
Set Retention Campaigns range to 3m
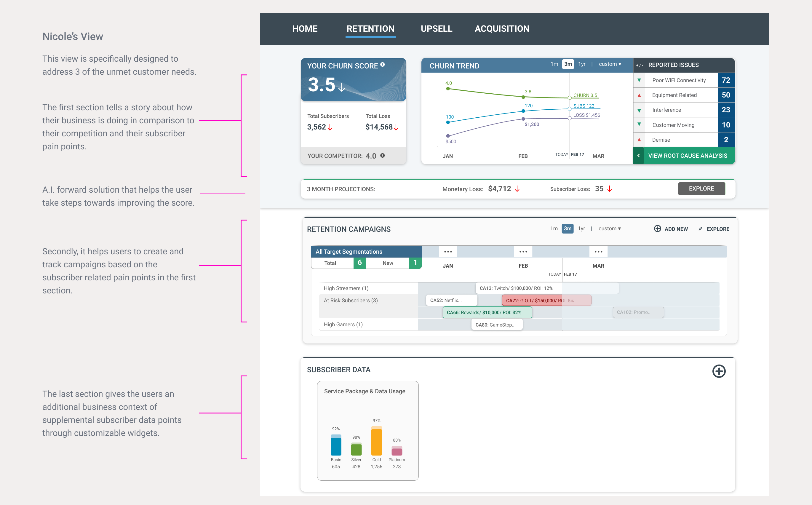click(x=568, y=228)
